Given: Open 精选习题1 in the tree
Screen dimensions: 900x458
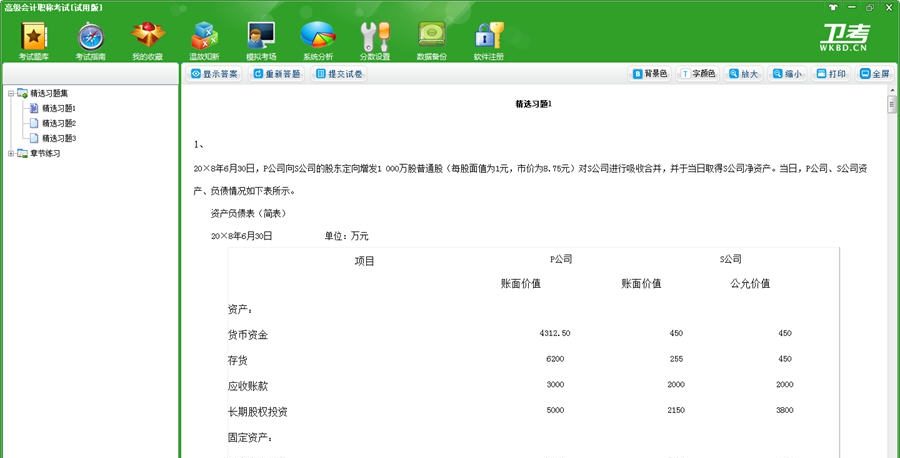Looking at the screenshot, I should 59,108.
